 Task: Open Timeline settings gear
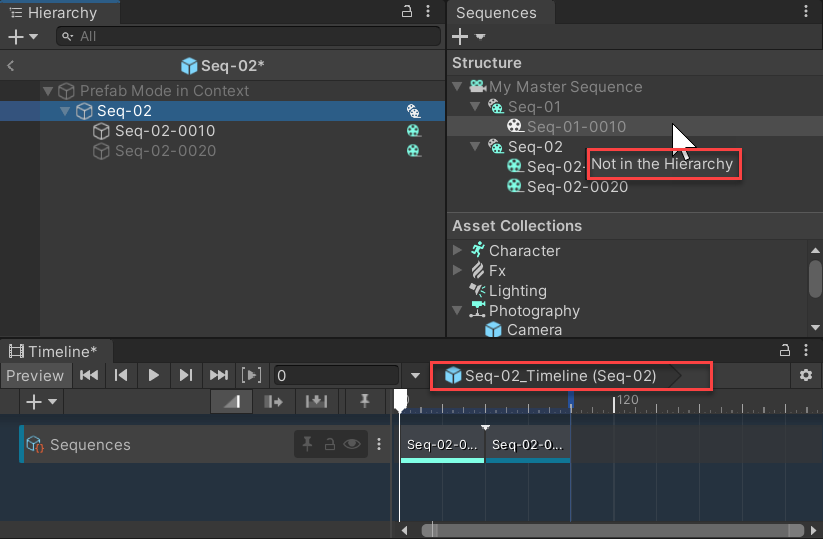click(x=805, y=375)
